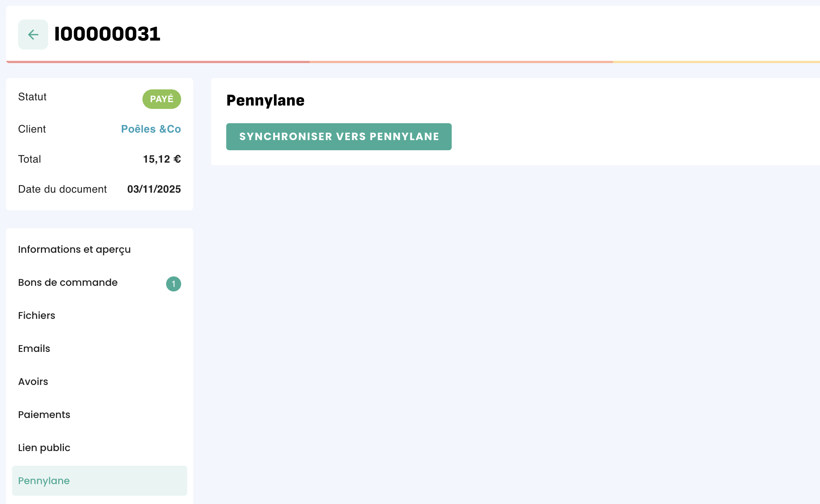Open the Poêles &Co client link

click(151, 129)
